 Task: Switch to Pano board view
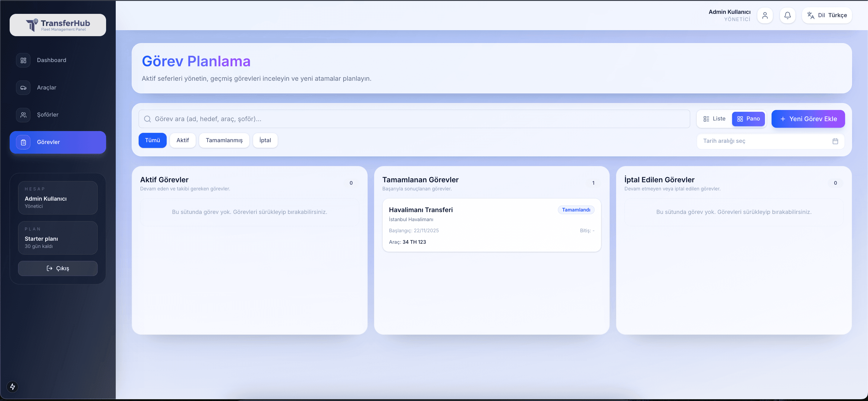pos(748,119)
